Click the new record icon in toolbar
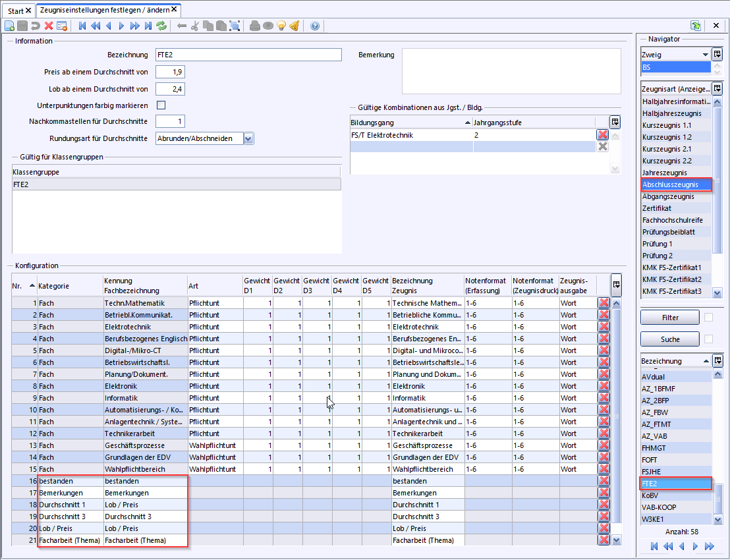Viewport: 730px width, 560px height. (9, 26)
